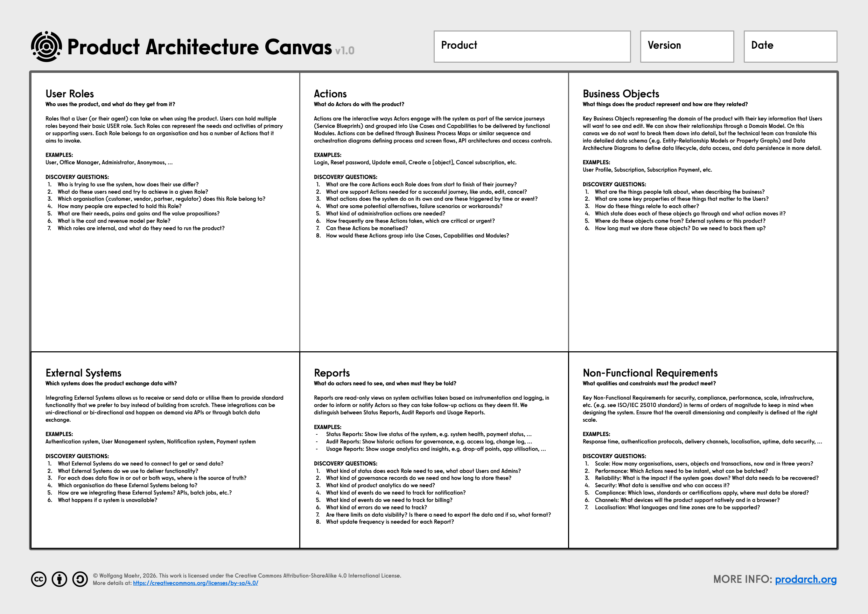Click the User Roles heading

pos(70,94)
